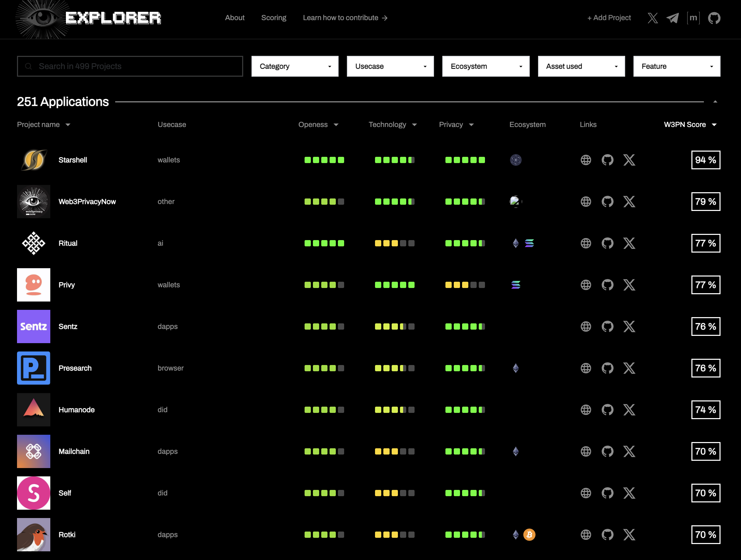
Task: Open the Humanode project name
Action: (77, 410)
